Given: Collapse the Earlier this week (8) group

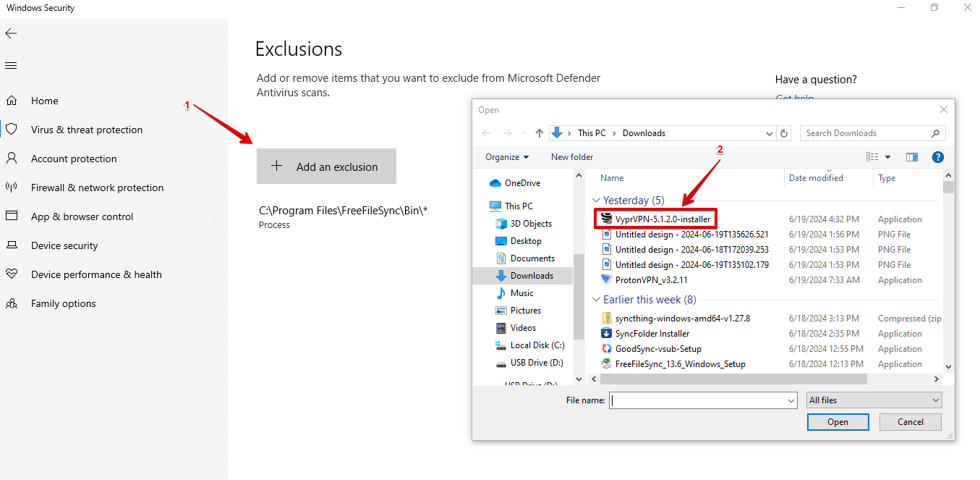Looking at the screenshot, I should point(597,300).
